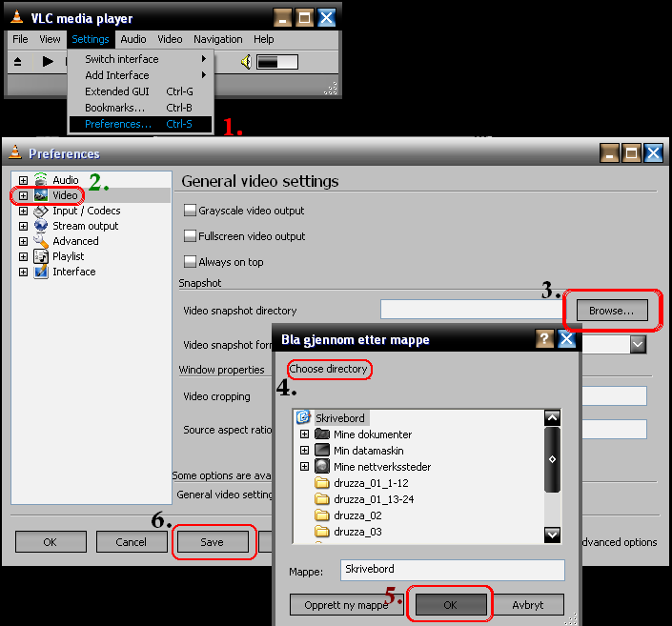The image size is (672, 626).
Task: Open the Playlist preferences category
Action: coord(68,256)
